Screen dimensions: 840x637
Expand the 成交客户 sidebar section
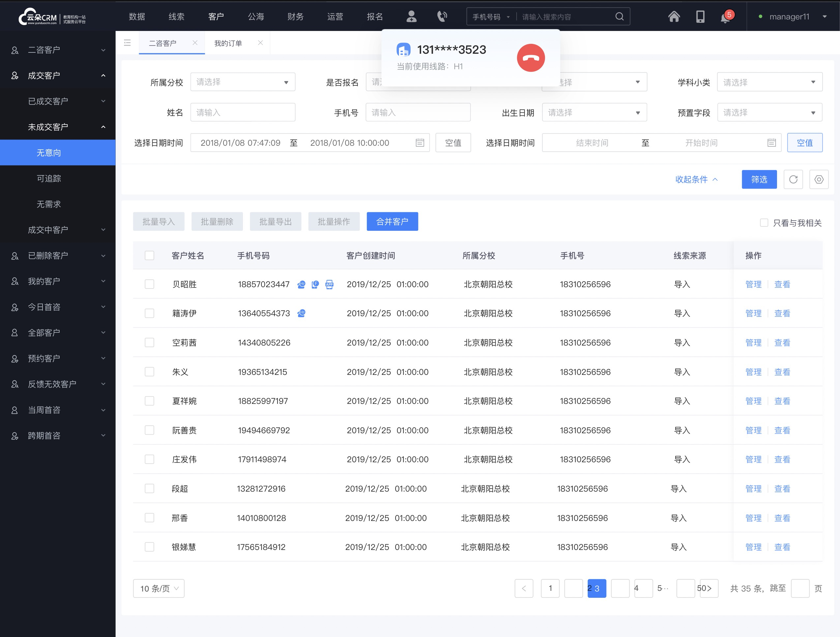tap(57, 75)
